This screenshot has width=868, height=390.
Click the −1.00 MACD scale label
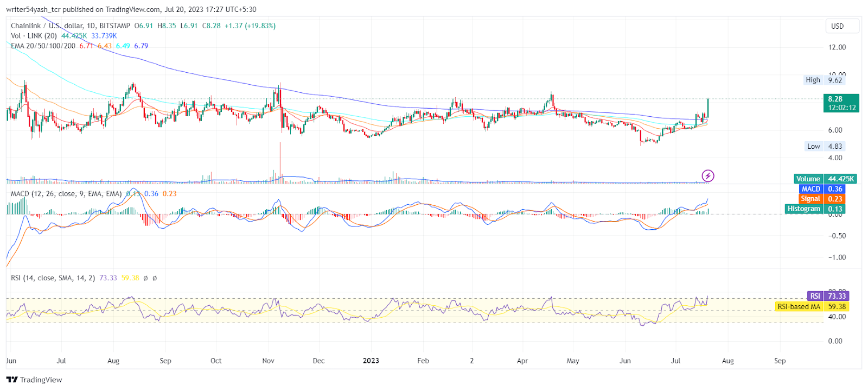pyautogui.click(x=837, y=257)
